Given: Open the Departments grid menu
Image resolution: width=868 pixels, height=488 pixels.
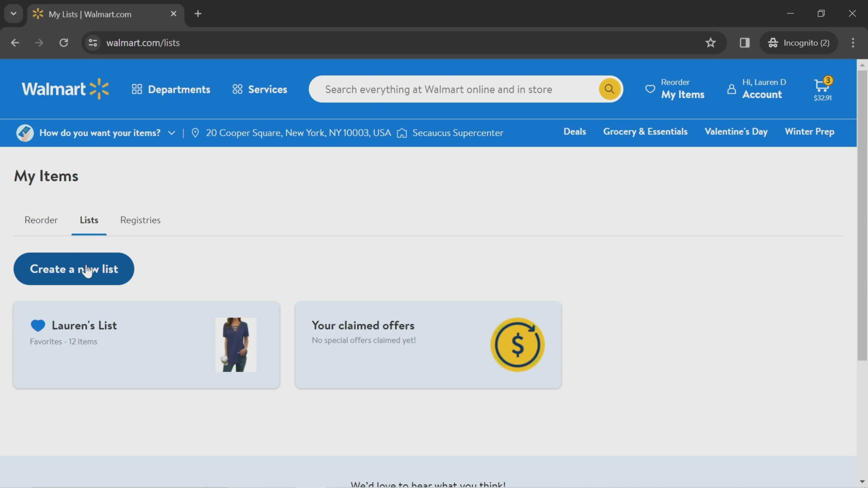Looking at the screenshot, I should pyautogui.click(x=171, y=89).
